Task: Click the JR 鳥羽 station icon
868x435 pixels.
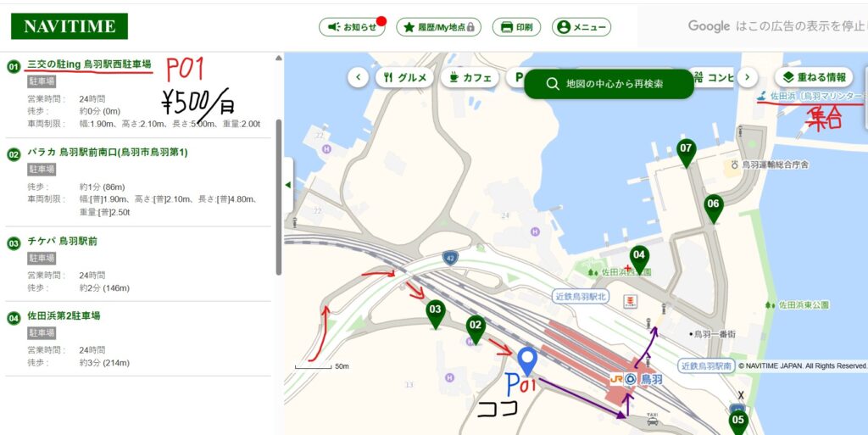Action: pos(630,379)
